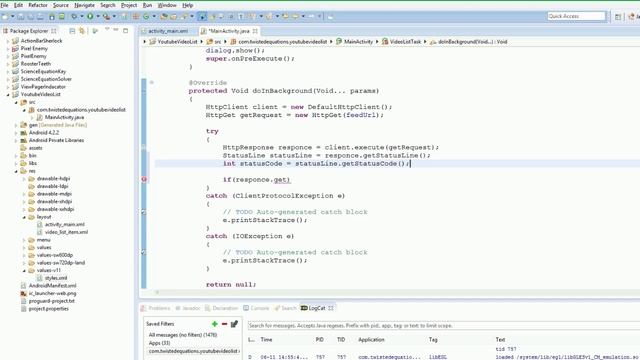Collapse the src folder
This screenshot has width=640, height=360.
16,102
